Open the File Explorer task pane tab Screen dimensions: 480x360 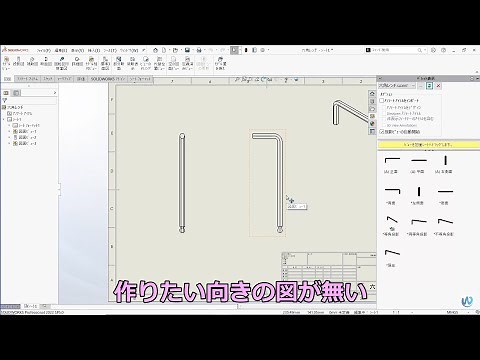tap(372, 109)
